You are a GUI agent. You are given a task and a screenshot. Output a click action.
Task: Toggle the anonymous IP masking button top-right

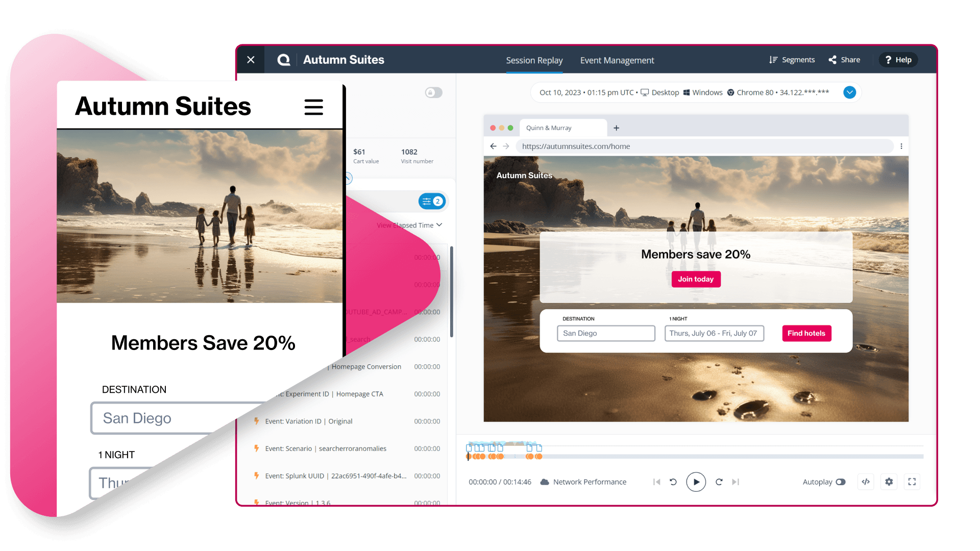pos(434,92)
